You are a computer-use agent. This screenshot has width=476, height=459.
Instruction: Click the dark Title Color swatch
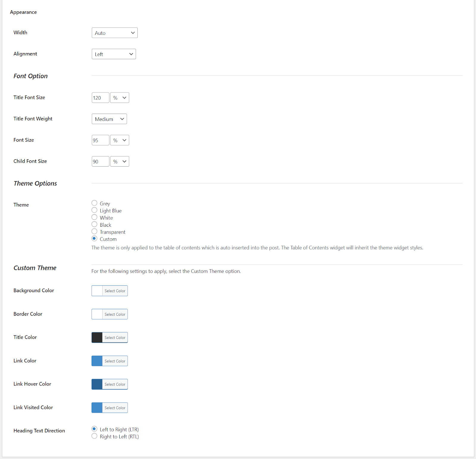[97, 338]
